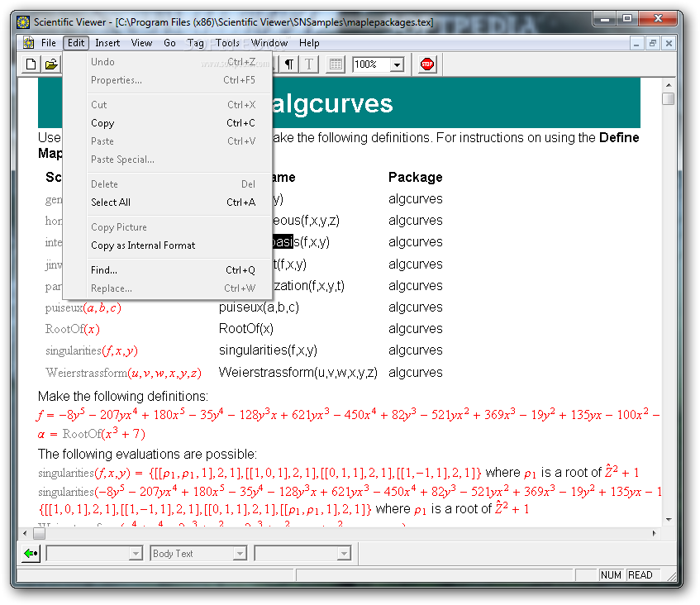The image size is (700, 605).
Task: Click the algcurves title heading
Action: 332,103
